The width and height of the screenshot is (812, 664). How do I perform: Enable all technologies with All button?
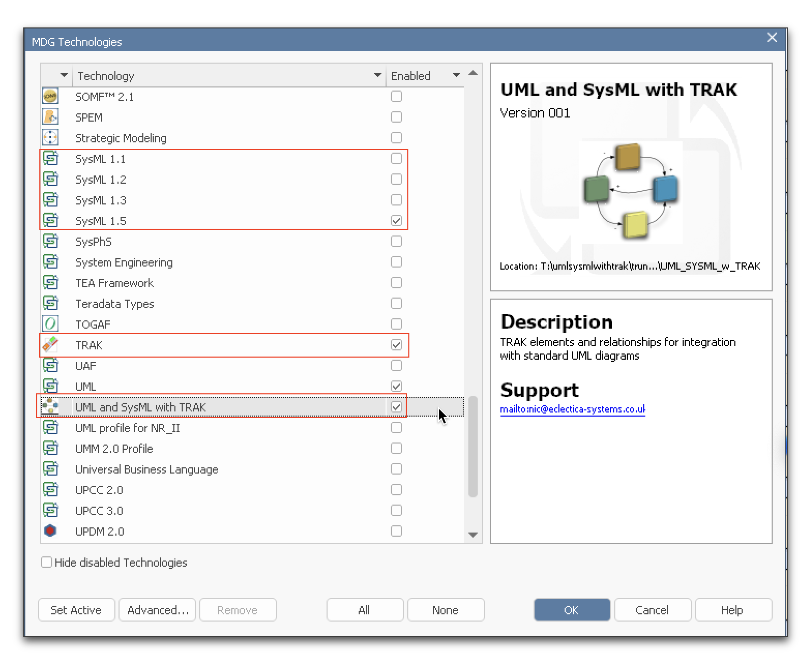point(364,610)
